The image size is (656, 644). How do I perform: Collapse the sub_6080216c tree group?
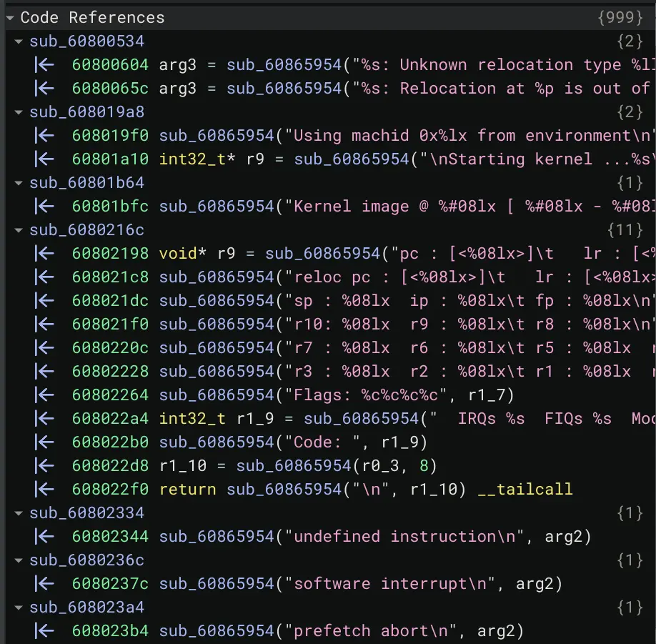point(19,230)
